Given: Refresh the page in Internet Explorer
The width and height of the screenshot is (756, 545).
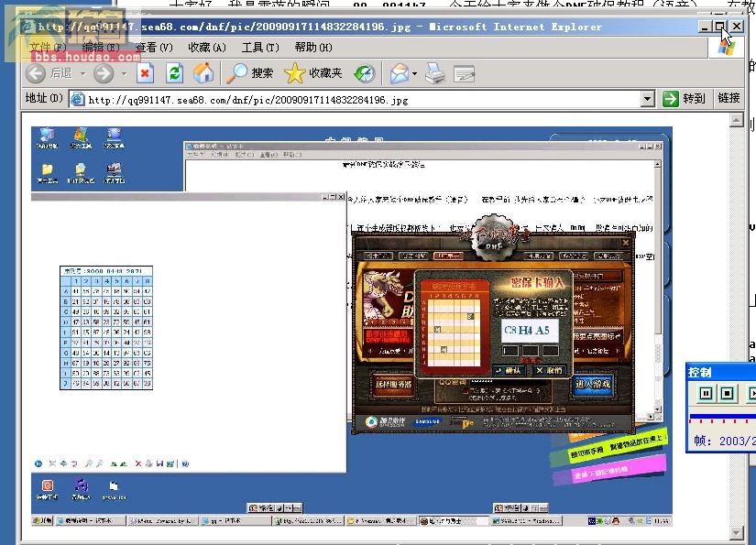Looking at the screenshot, I should point(174,73).
